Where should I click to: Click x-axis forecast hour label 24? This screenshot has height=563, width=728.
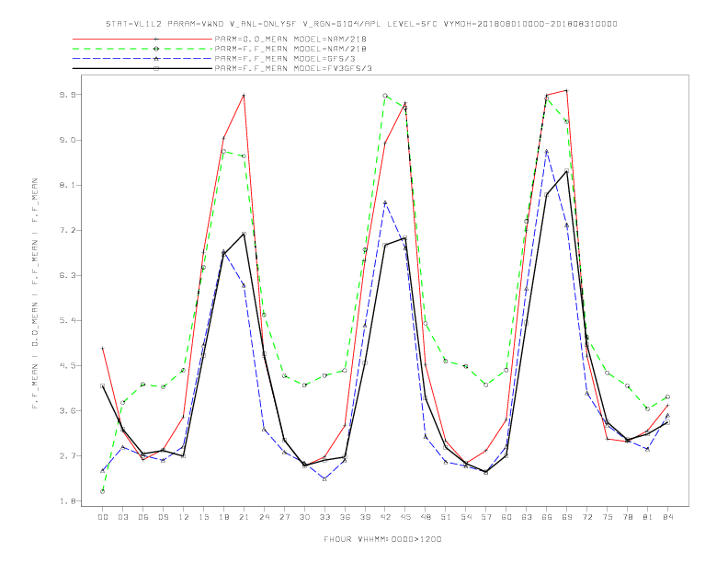point(264,517)
